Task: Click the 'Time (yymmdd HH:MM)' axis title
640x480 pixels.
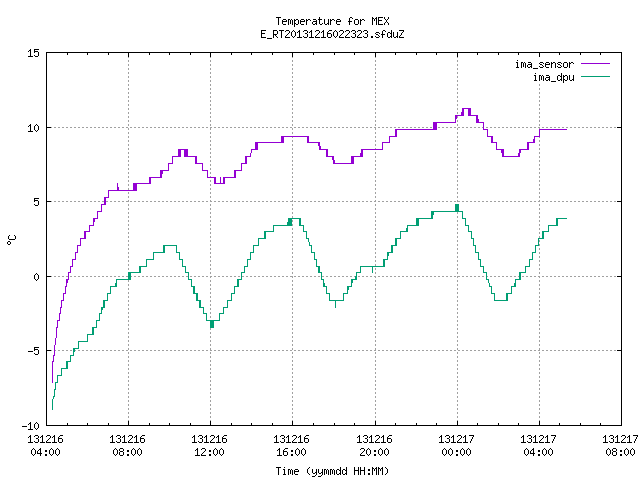Action: coord(332,471)
